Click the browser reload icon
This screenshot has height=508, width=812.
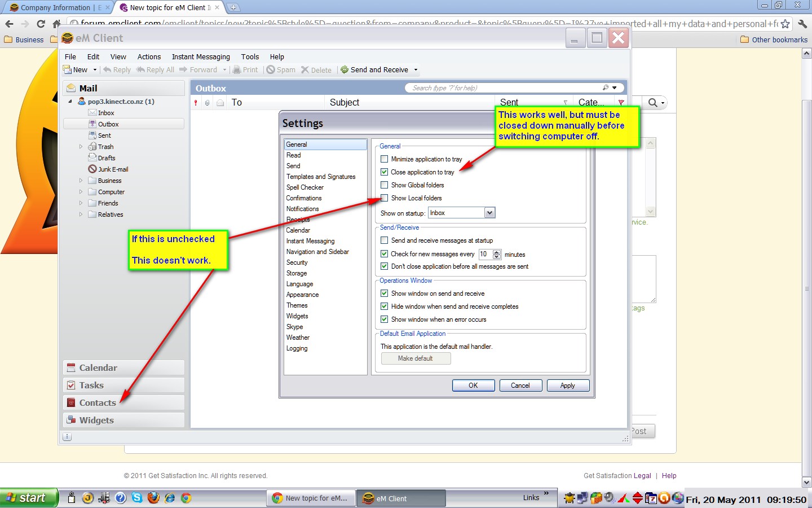click(41, 24)
